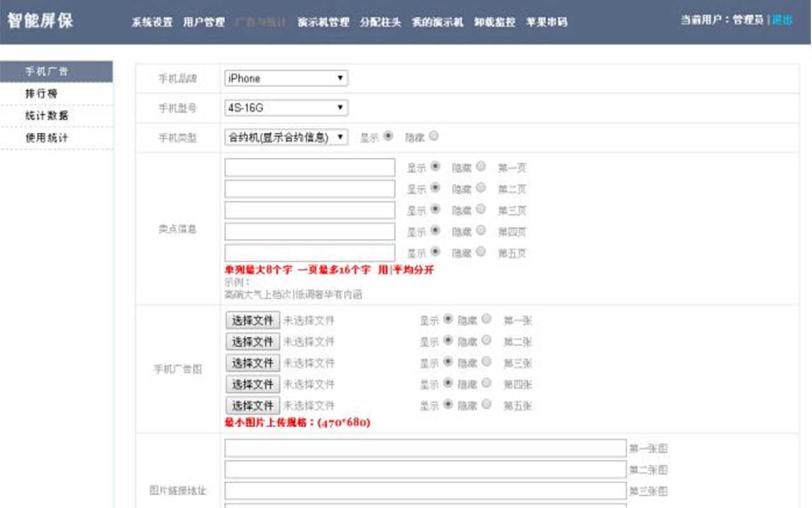Select 隐藏 radio for 手机类型

click(x=434, y=136)
